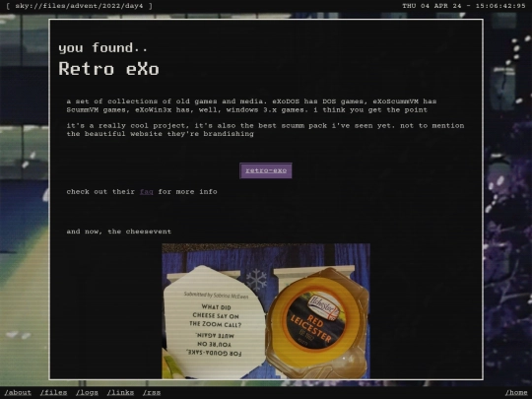Open the /logs section
Viewport: 532px width, 399px height.
88,392
